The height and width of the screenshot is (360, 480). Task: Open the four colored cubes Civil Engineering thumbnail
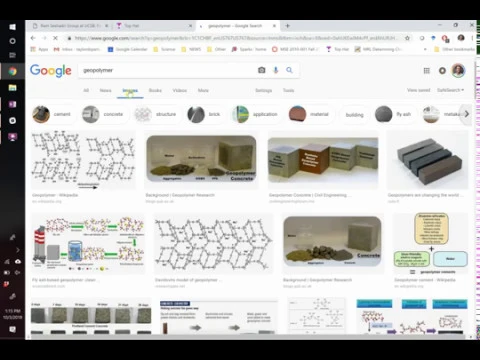point(323,160)
